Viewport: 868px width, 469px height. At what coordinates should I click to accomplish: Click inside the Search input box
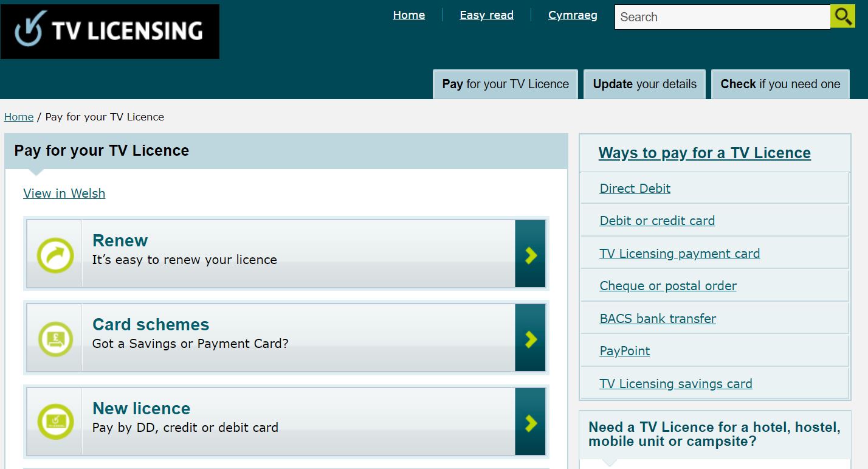click(717, 16)
